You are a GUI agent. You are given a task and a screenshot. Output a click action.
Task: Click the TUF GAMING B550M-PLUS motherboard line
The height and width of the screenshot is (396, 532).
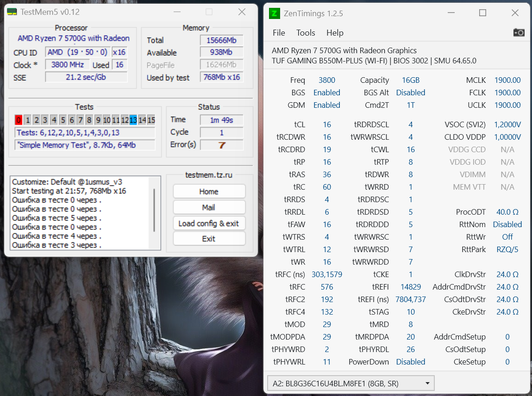[x=374, y=61]
